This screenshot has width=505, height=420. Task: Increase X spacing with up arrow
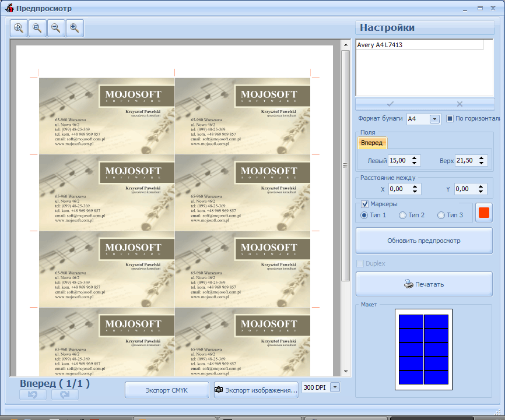(415, 186)
